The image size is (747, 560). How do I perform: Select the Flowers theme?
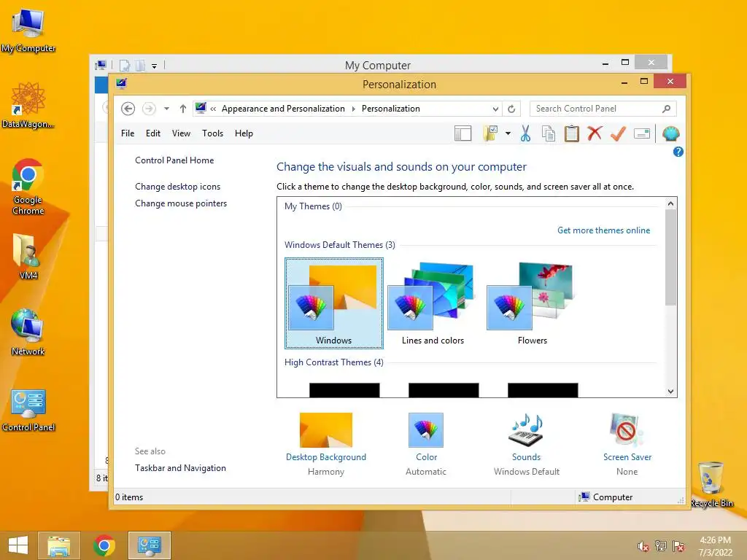click(532, 303)
